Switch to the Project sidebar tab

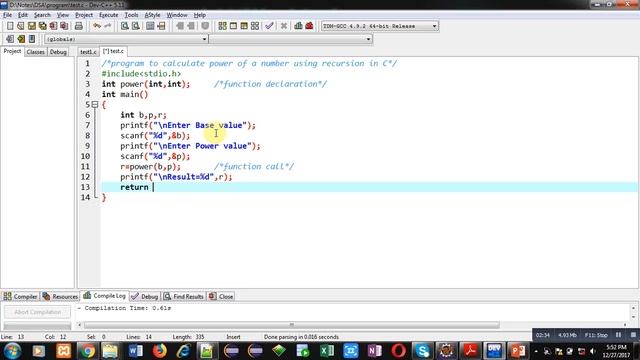(12, 51)
